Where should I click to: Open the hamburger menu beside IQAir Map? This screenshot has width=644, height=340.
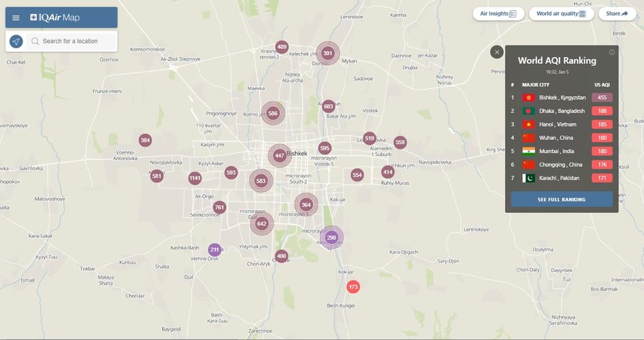coord(16,18)
